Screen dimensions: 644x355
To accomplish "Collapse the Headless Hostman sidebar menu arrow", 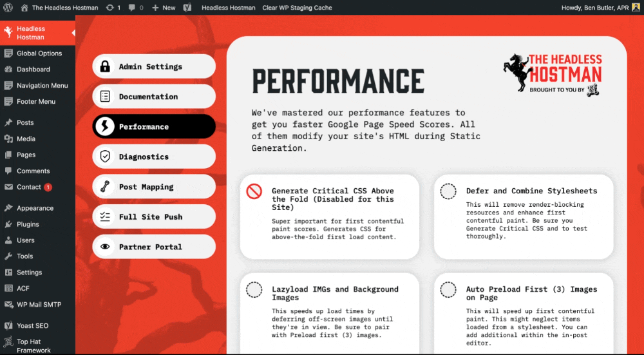I will coord(73,33).
